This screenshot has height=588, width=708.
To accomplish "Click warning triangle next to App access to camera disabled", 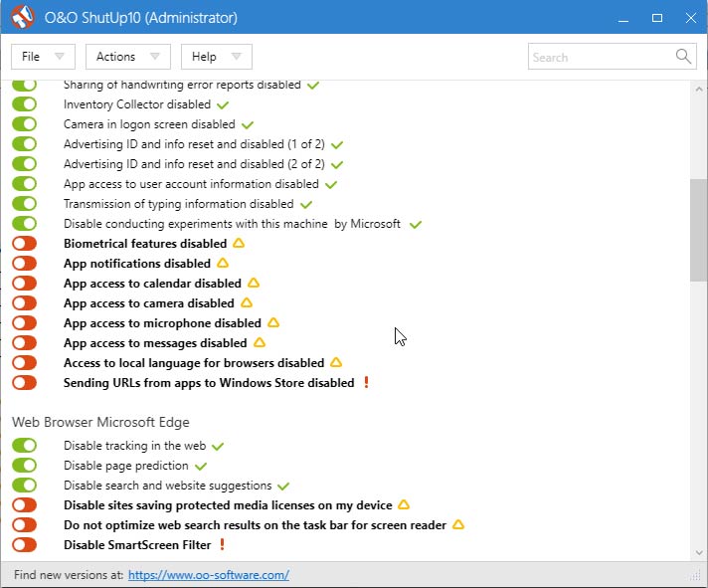I will pos(247,302).
